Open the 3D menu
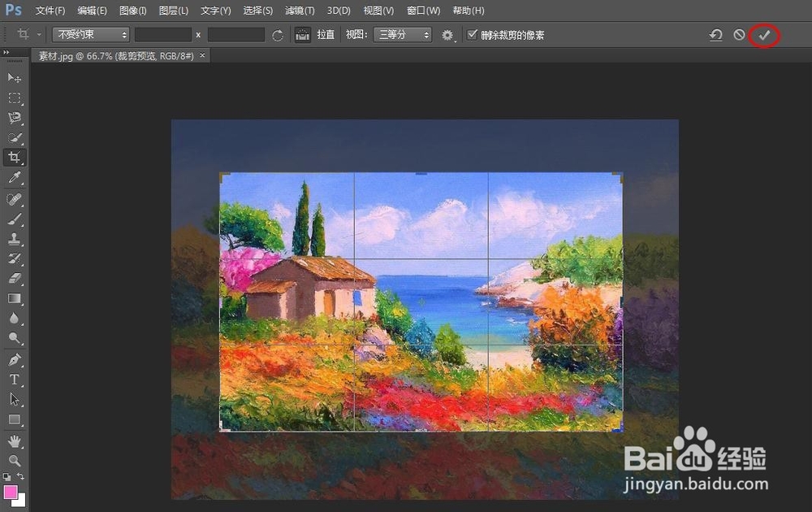The image size is (812, 512). click(338, 11)
